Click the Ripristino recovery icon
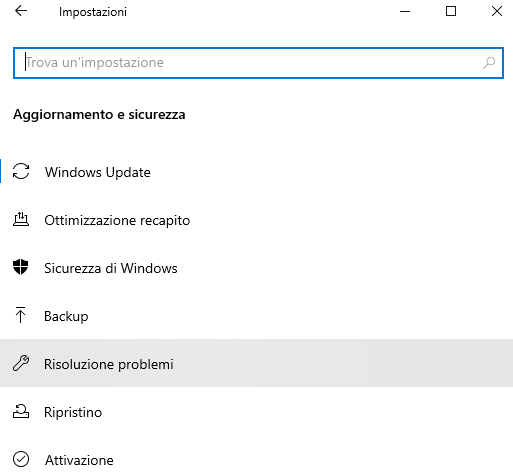The width and height of the screenshot is (513, 474). tap(21, 411)
